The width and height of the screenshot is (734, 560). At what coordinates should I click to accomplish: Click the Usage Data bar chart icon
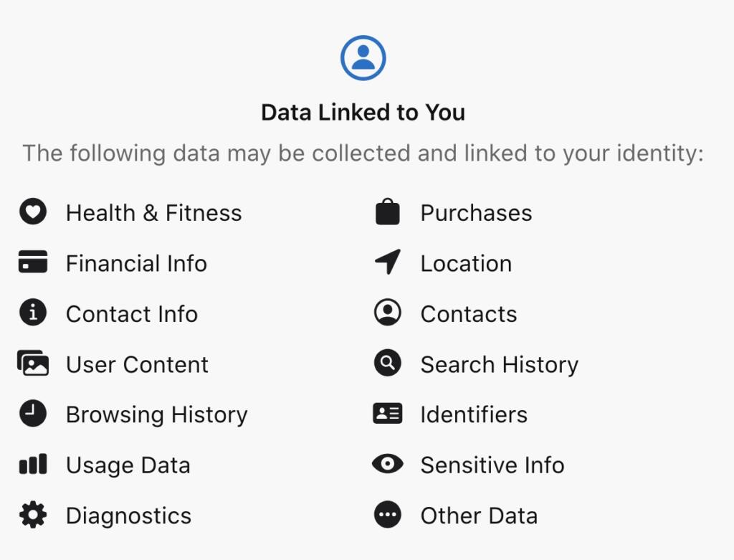coord(33,465)
